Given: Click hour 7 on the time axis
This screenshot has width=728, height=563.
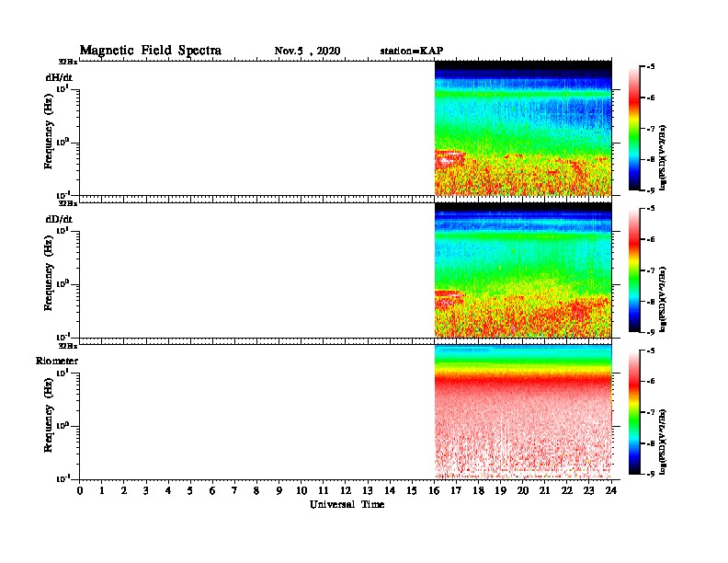Looking at the screenshot, I should 235,491.
